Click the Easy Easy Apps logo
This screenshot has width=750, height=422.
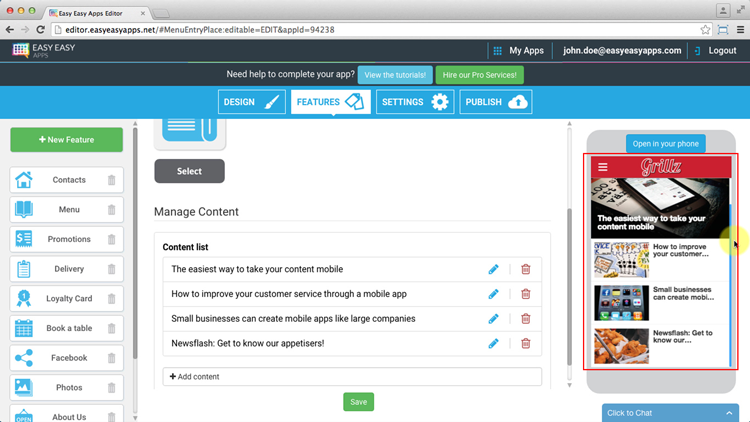44,50
